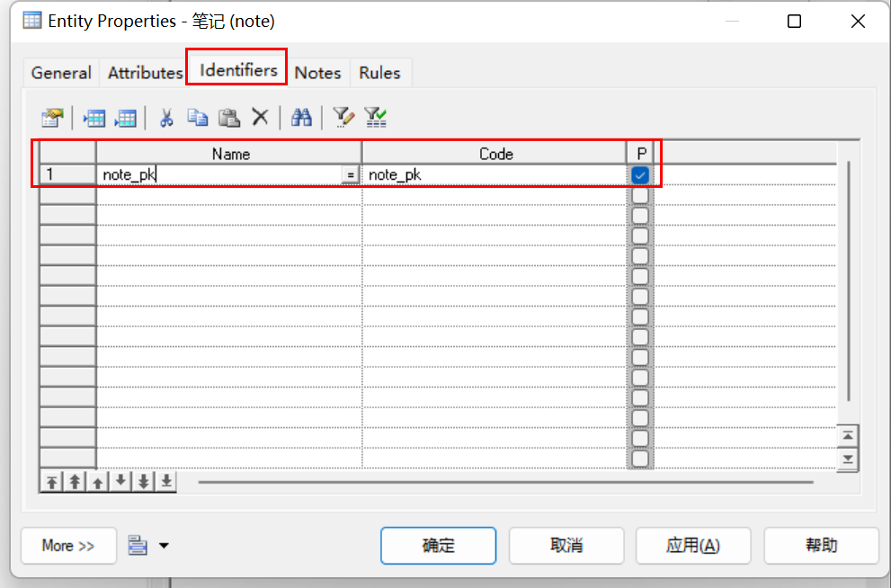Toggle the P checkbox in row three
The height and width of the screenshot is (588, 891).
click(x=640, y=215)
